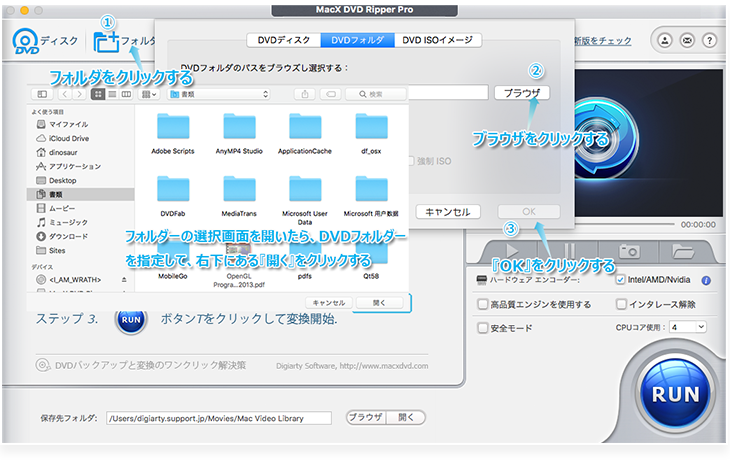Select the Adobe Scripts folder
The width and height of the screenshot is (730, 460).
tap(173, 134)
